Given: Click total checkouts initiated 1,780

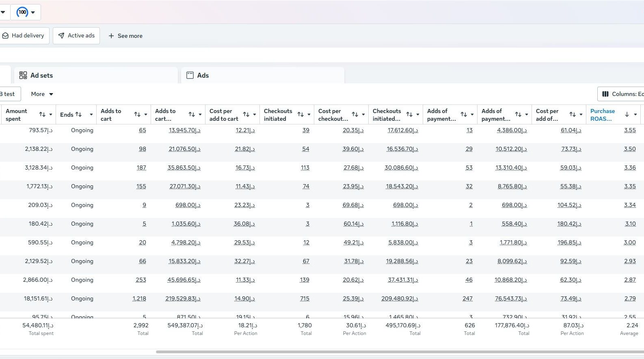Looking at the screenshot, I should point(305,325).
